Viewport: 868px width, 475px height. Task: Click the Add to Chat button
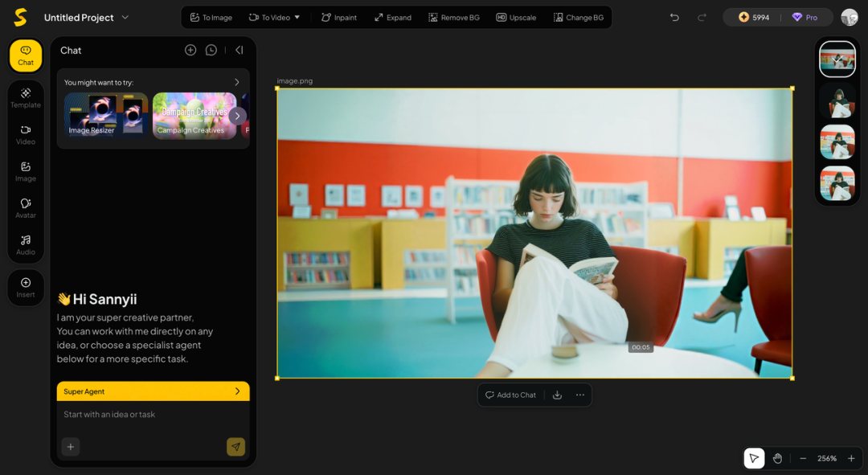coord(510,395)
